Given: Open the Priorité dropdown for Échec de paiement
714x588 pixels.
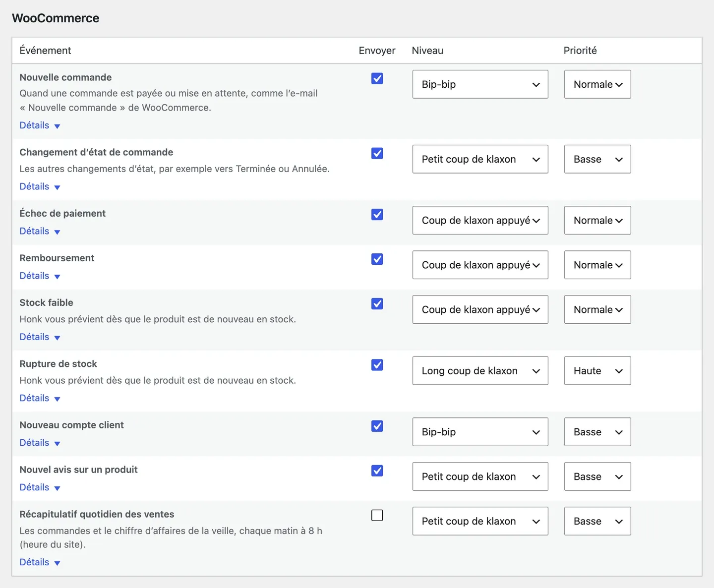Looking at the screenshot, I should (597, 220).
